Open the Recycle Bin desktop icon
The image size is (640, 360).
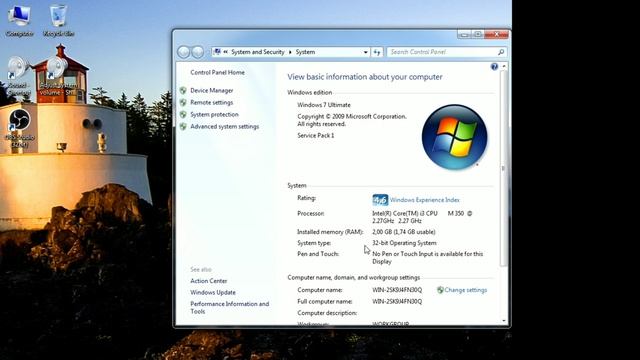[x=58, y=20]
